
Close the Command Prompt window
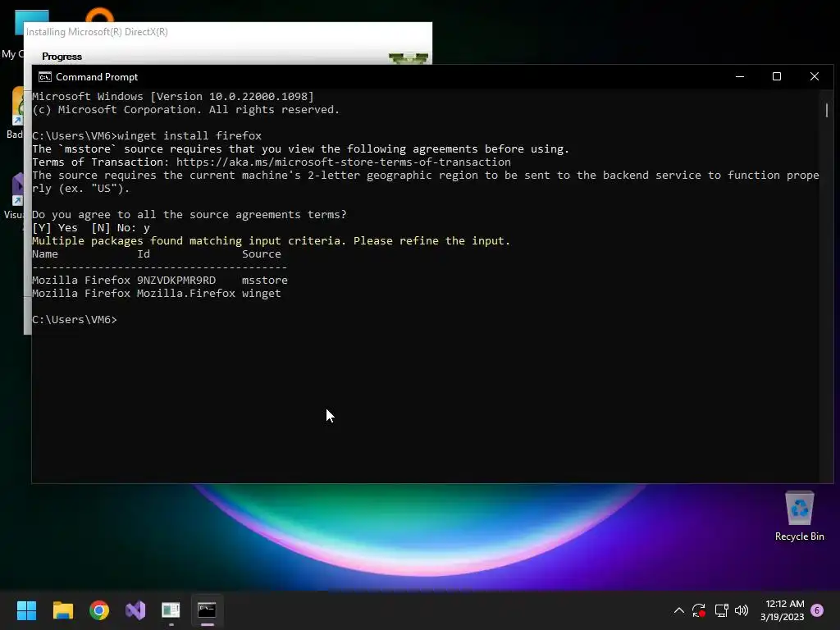point(815,76)
